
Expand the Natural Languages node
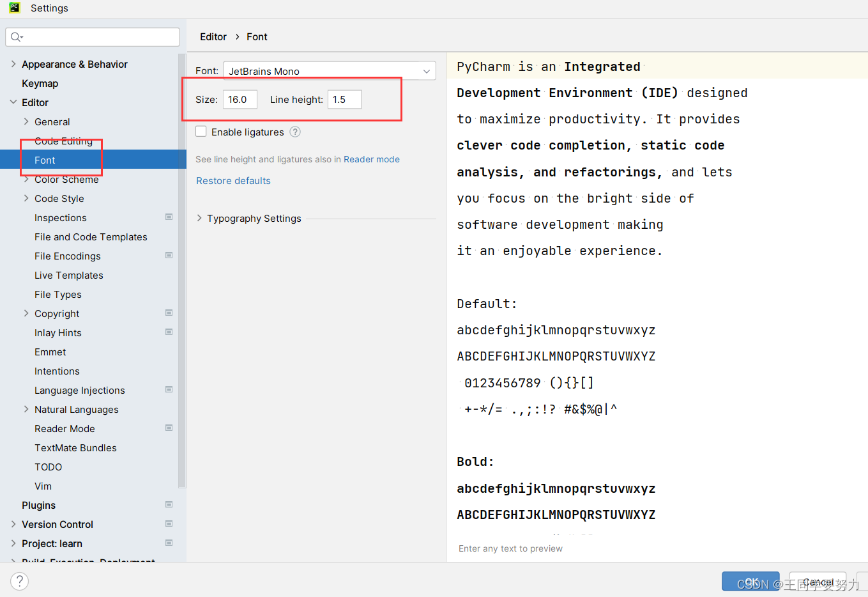[x=26, y=409]
